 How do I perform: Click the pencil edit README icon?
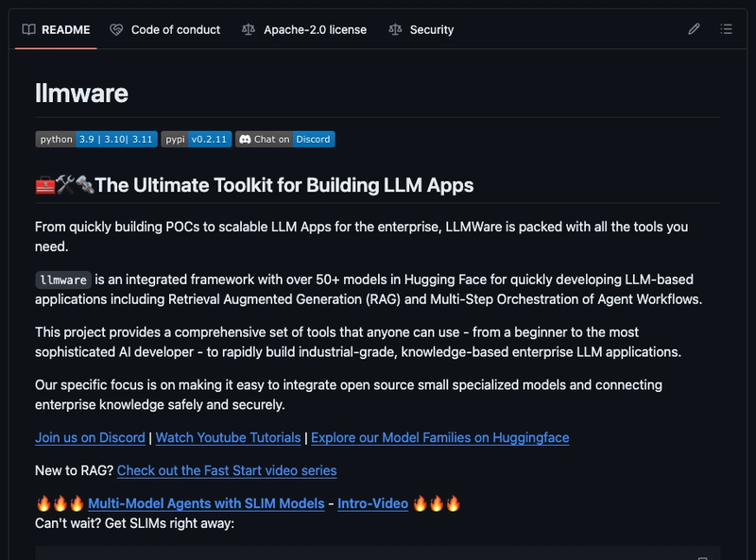(694, 29)
